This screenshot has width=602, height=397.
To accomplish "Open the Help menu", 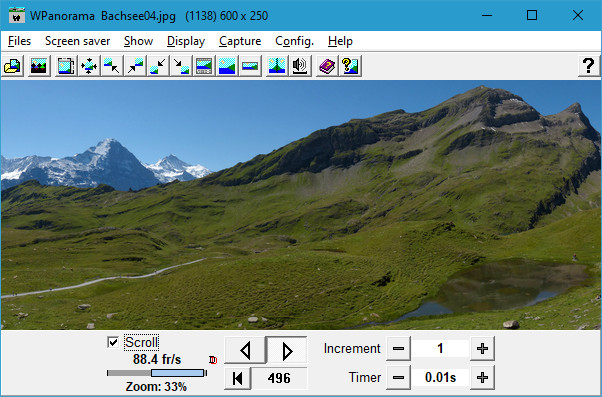I will pyautogui.click(x=340, y=41).
